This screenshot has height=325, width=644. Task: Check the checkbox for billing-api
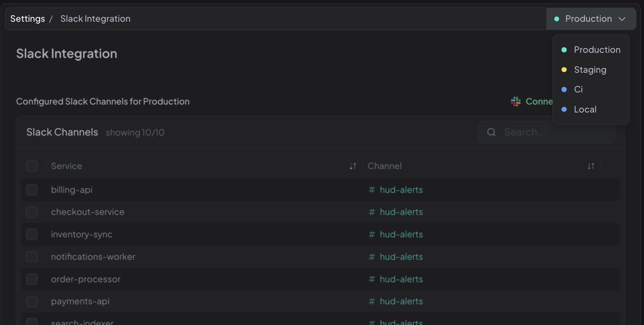pos(31,189)
